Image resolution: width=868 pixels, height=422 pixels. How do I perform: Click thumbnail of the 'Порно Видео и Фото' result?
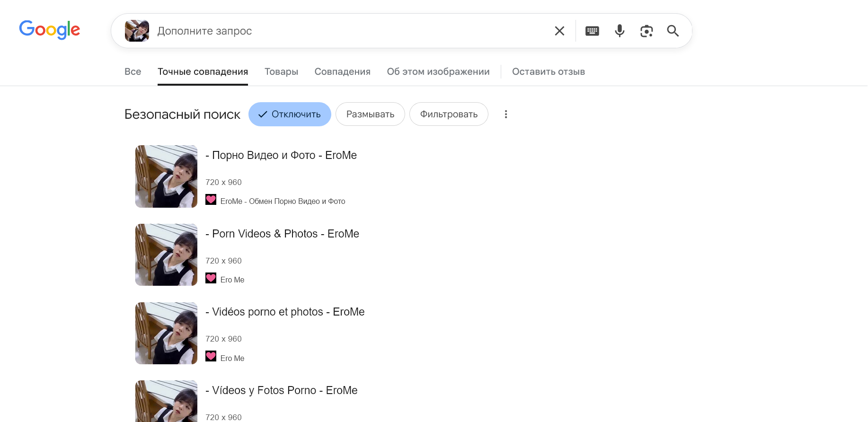pyautogui.click(x=166, y=176)
